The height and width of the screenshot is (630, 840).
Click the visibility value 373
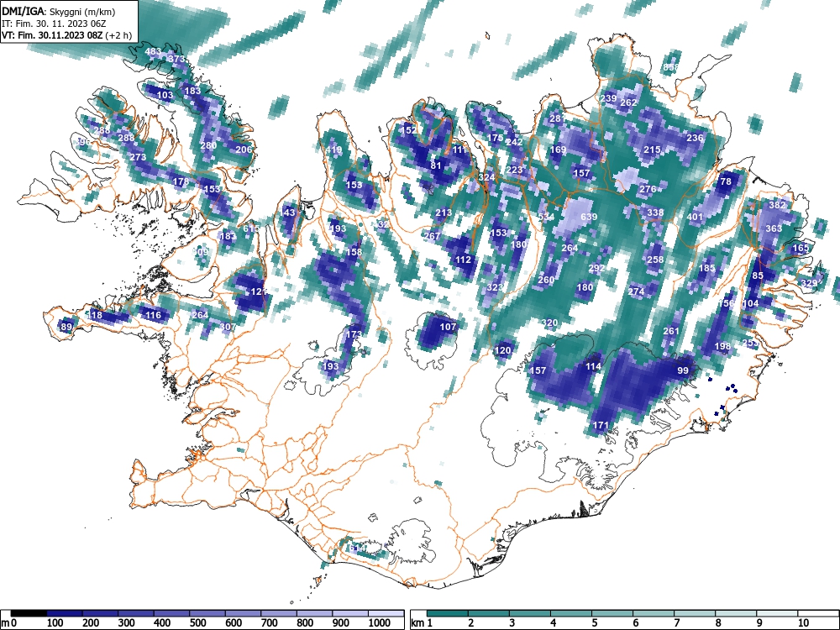[x=176, y=59]
